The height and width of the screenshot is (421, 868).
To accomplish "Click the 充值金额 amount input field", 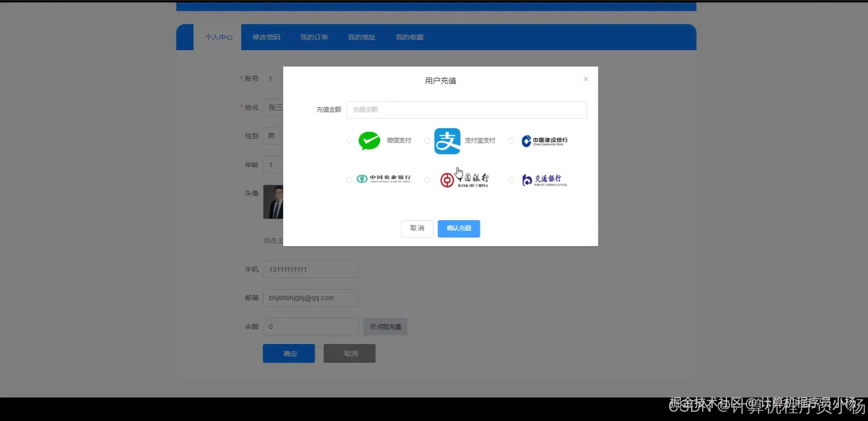I will coord(467,110).
